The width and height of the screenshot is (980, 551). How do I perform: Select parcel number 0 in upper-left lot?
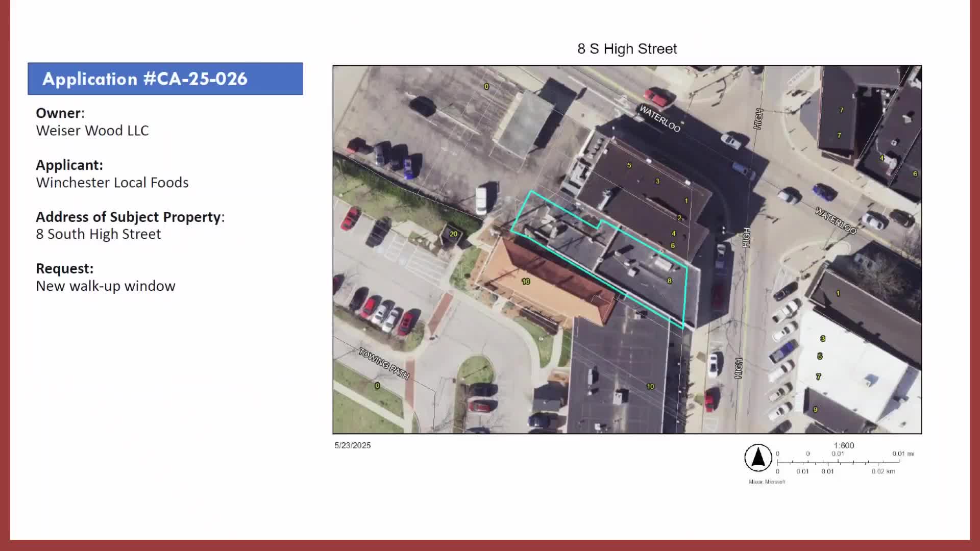pyautogui.click(x=487, y=87)
